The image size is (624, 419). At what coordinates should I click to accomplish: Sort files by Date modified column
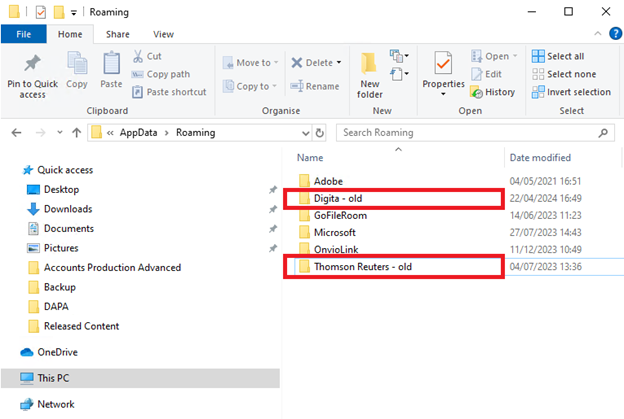pos(539,158)
